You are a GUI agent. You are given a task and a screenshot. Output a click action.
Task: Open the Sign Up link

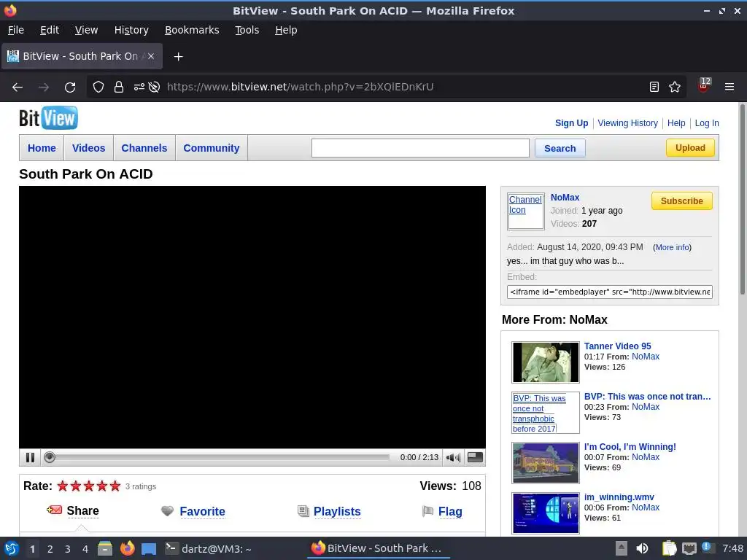point(571,122)
